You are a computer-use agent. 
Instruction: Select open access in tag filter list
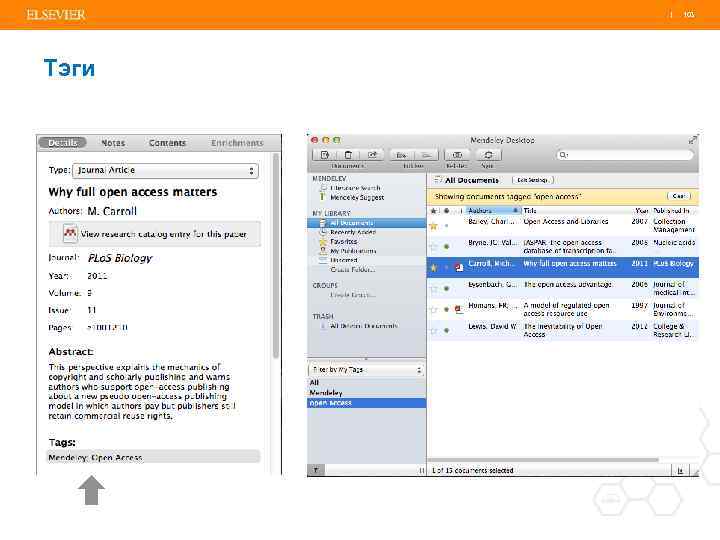[366, 403]
